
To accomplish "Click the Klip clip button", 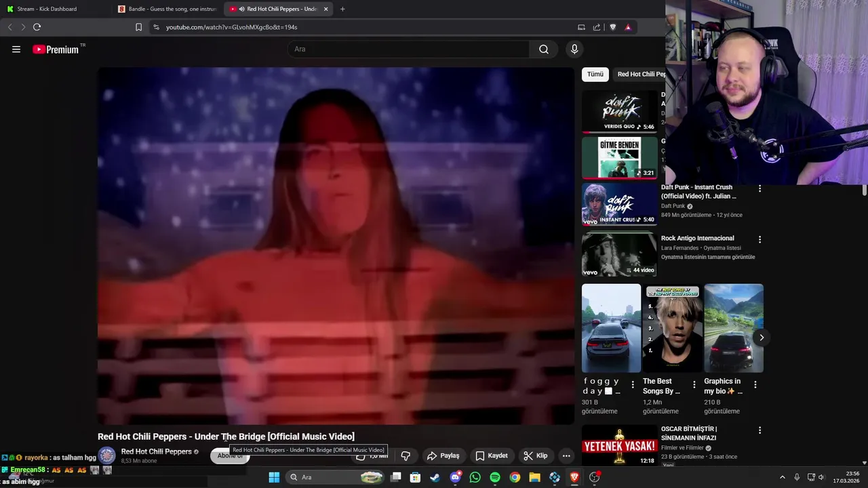I will coord(536,455).
